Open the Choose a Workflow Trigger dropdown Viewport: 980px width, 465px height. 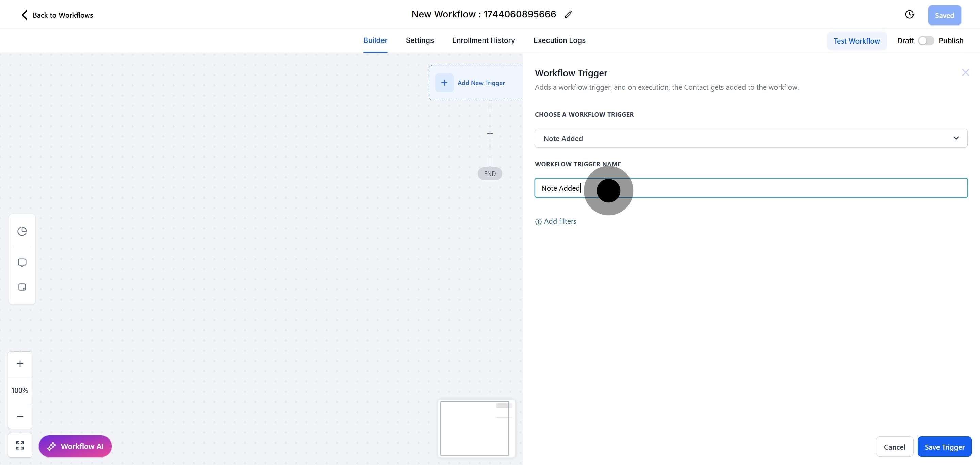(x=751, y=138)
